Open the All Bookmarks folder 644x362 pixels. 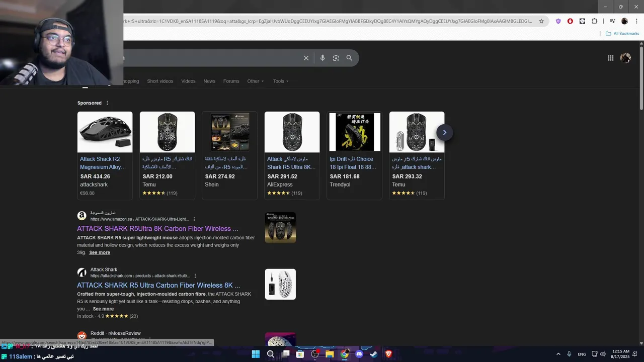click(x=622, y=34)
